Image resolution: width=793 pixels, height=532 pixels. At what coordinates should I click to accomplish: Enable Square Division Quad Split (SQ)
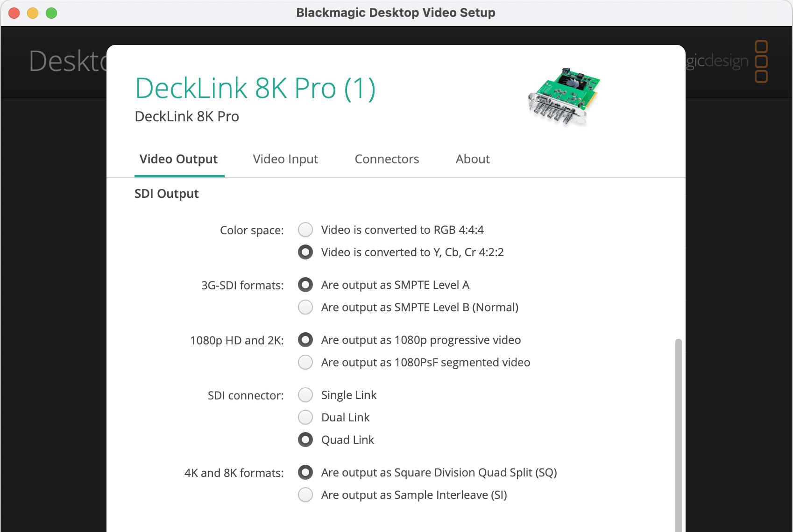click(x=305, y=472)
